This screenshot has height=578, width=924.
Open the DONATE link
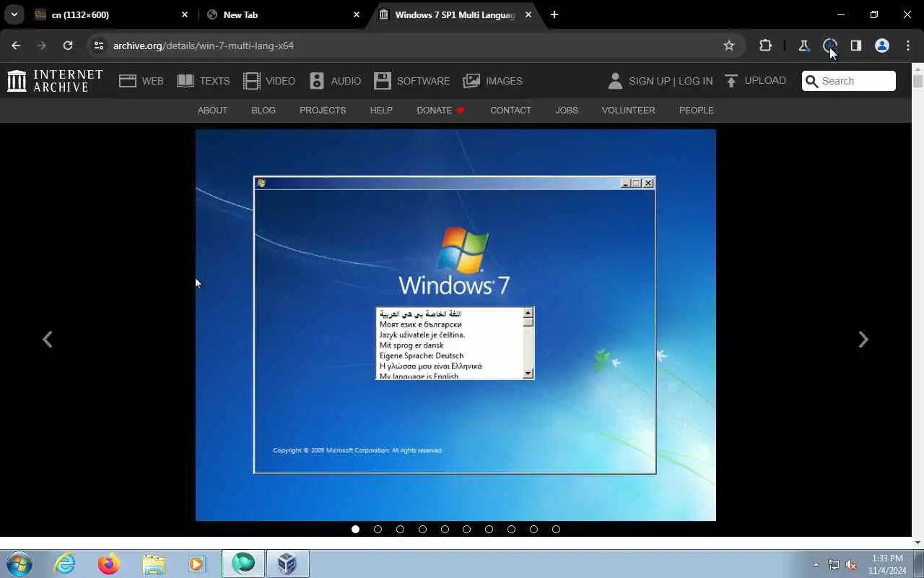(x=440, y=111)
